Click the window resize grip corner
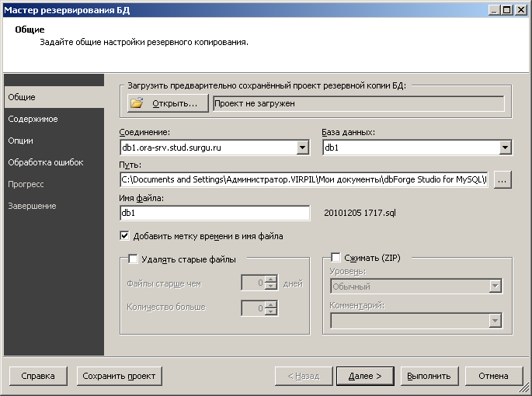 (525, 388)
